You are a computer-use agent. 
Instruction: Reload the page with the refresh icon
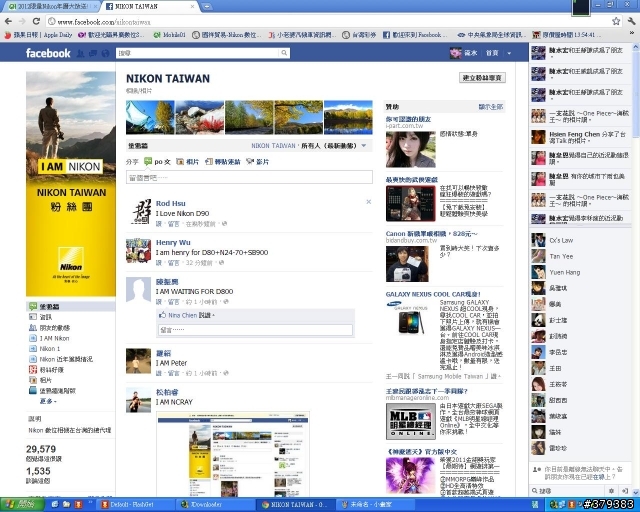point(36,21)
